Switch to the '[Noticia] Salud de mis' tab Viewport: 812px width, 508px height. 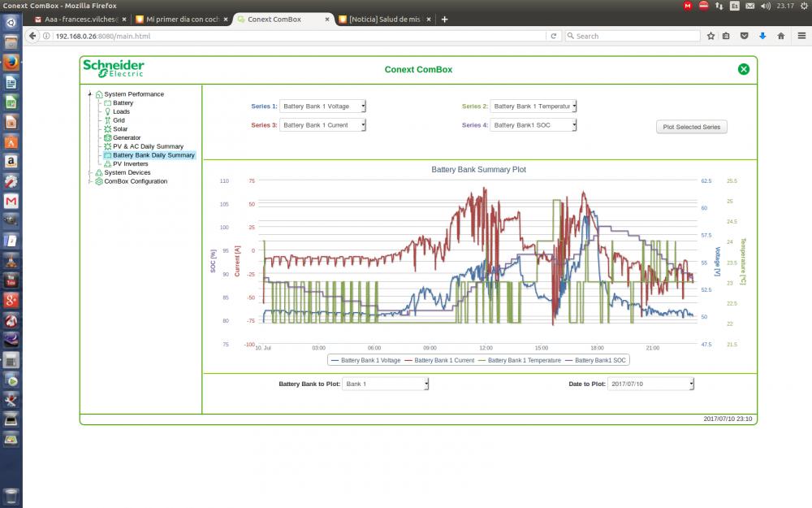point(384,20)
